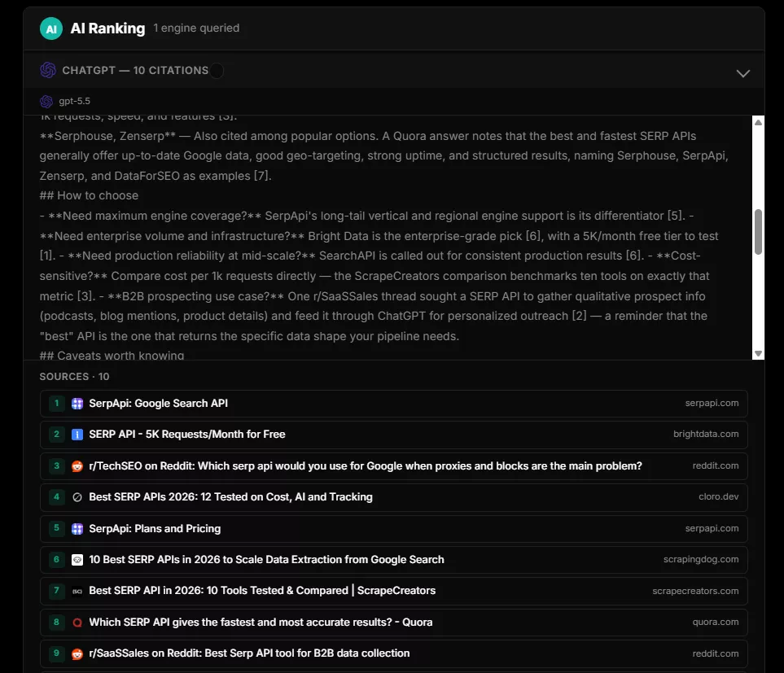
Task: Click the scrapecreators.com domain label
Action: [695, 591]
